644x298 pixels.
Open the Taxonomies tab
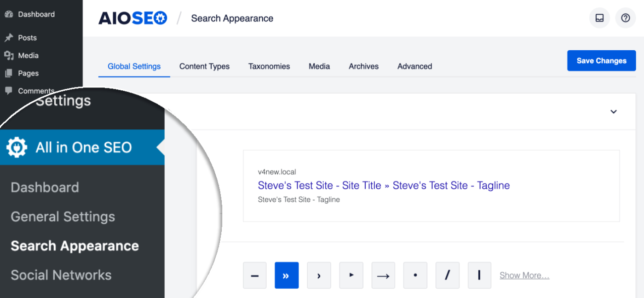[x=269, y=66]
